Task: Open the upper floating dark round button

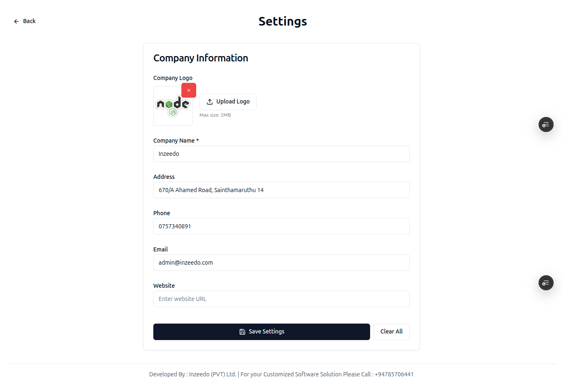Action: (546, 124)
